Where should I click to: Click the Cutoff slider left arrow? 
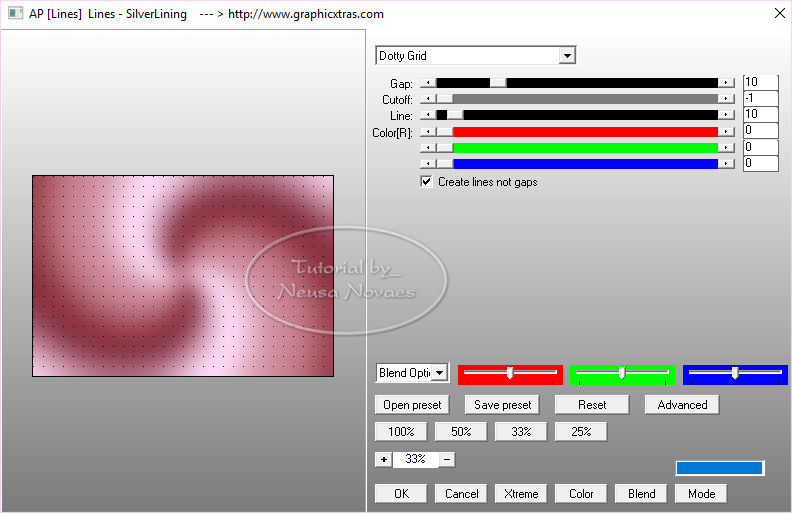click(x=428, y=99)
